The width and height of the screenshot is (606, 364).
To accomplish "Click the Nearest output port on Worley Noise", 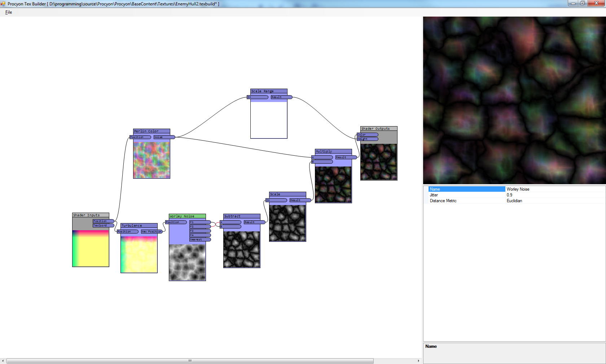I will point(200,239).
